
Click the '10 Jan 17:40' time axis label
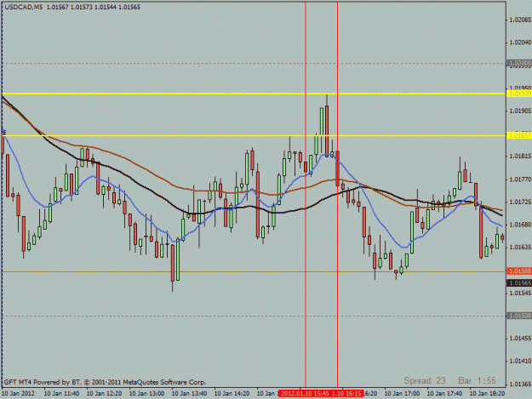444,394
